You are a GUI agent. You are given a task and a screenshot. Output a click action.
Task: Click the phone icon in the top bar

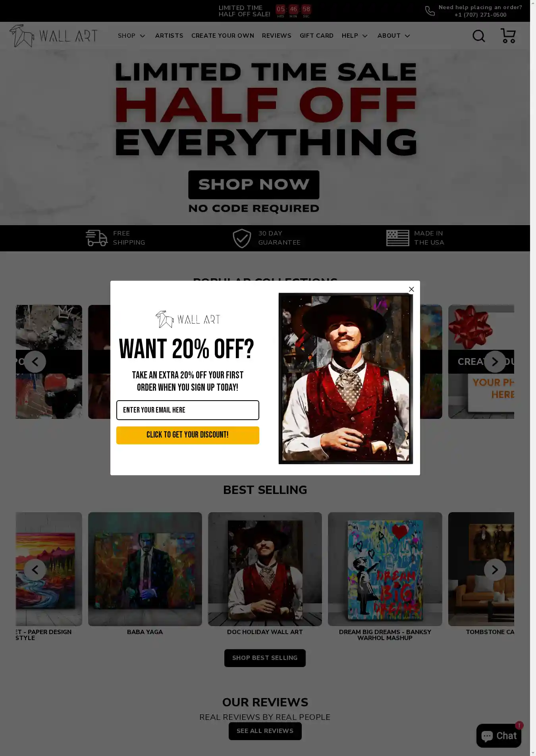pos(430,11)
